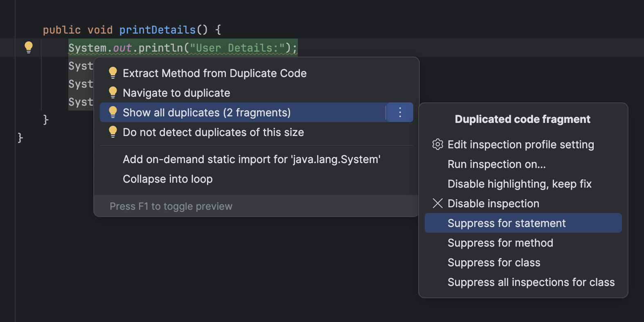Open the three-dot submenu for Show all duplicates

click(400, 112)
